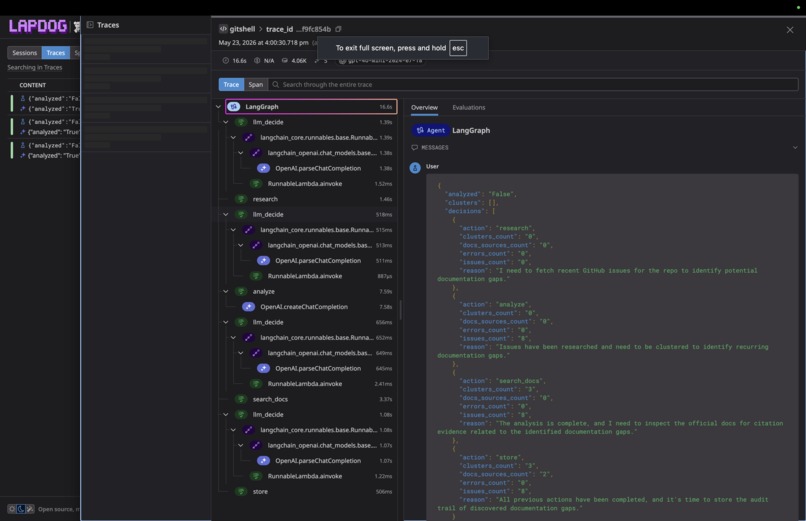Click the clock icon beside 16.6s
The width and height of the screenshot is (806, 521).
(226, 61)
